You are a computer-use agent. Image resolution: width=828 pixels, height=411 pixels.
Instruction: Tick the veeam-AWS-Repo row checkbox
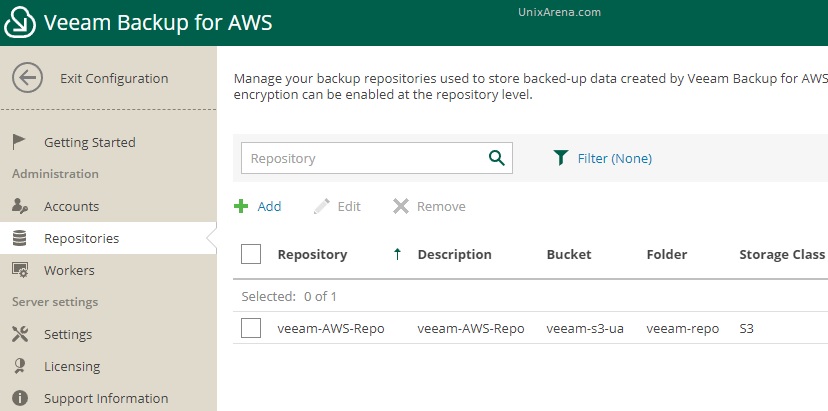(x=251, y=328)
